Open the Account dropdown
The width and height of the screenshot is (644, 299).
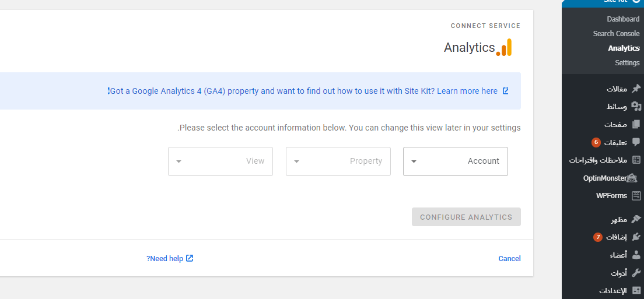point(456,161)
